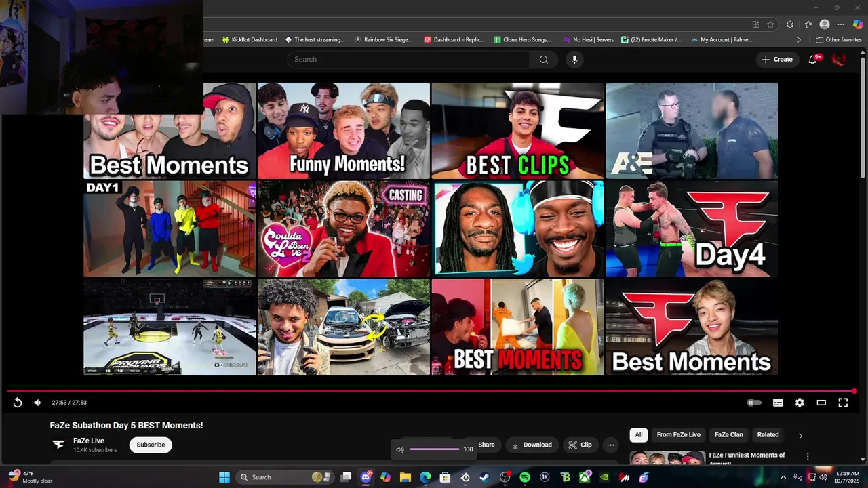Open the YouTube account avatar menu

tap(839, 60)
